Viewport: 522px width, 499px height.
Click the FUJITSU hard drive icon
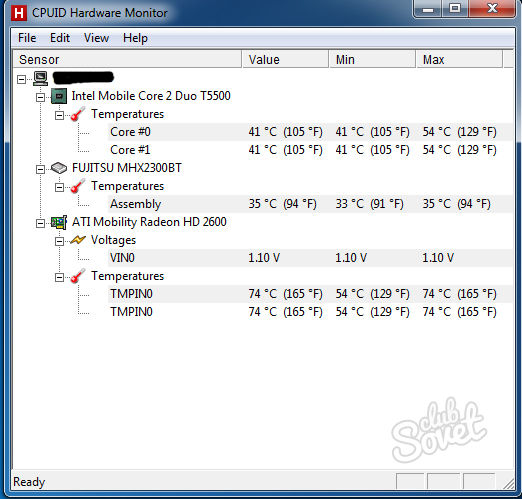pos(59,168)
